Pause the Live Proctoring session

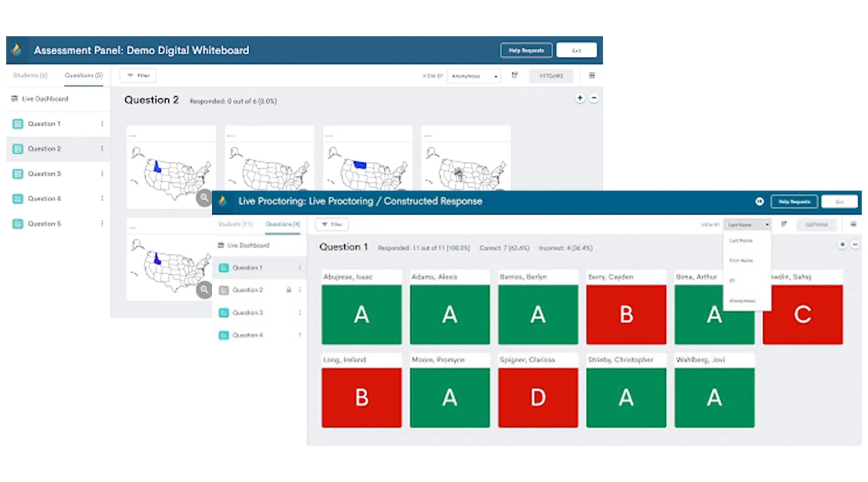pyautogui.click(x=759, y=201)
